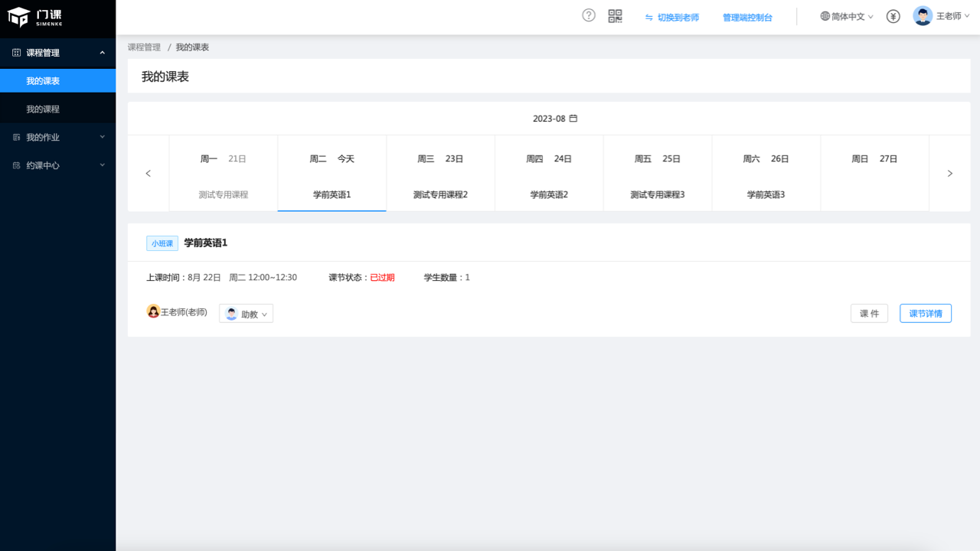Open the 助教 assistant dropdown
This screenshot has width=980, height=551.
click(246, 313)
